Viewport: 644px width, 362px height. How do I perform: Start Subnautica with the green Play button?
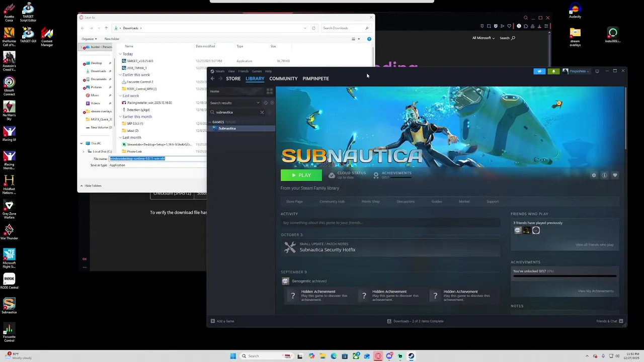tap(301, 175)
